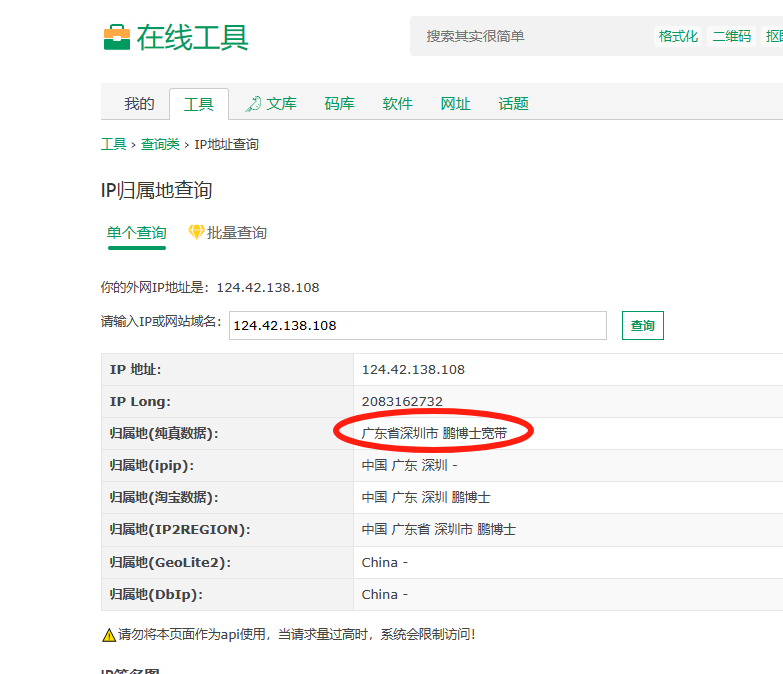783x674 pixels.
Task: Switch to the 我的 tab
Action: (x=139, y=104)
